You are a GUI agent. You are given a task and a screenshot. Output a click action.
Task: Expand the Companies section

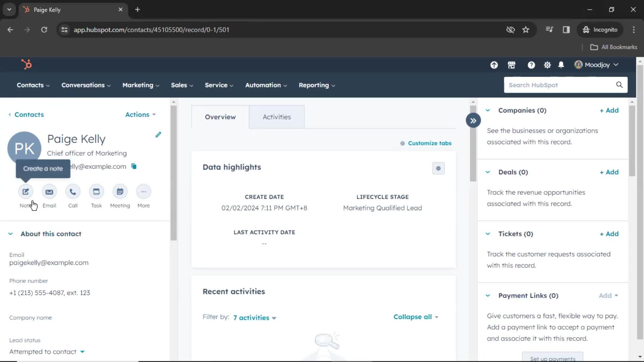point(488,110)
